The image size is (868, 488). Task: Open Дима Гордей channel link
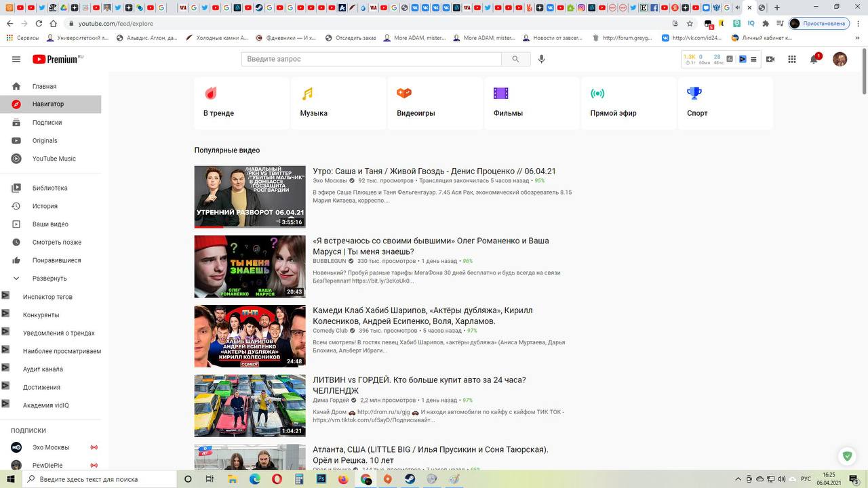pos(331,400)
